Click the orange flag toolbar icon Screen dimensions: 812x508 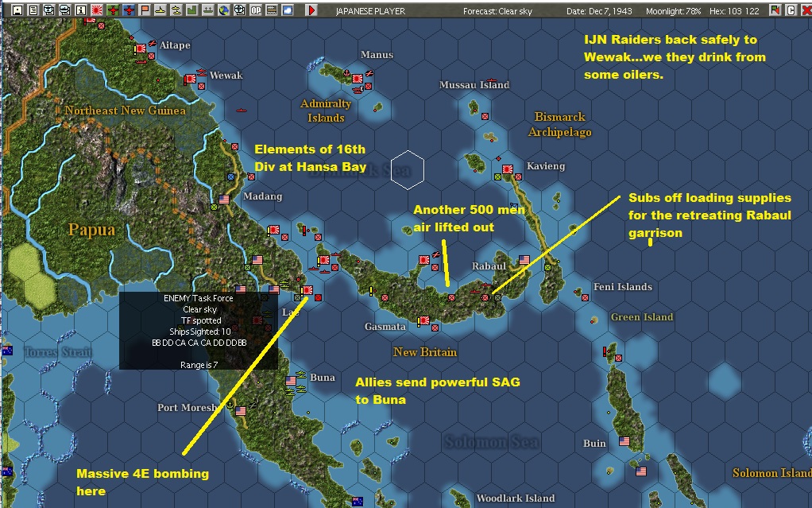[x=145, y=10]
